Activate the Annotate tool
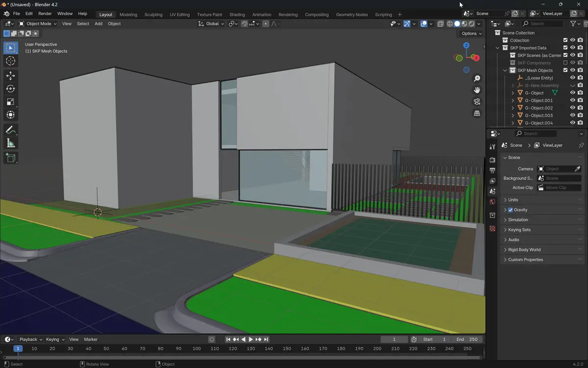The image size is (588, 368). coord(10,130)
